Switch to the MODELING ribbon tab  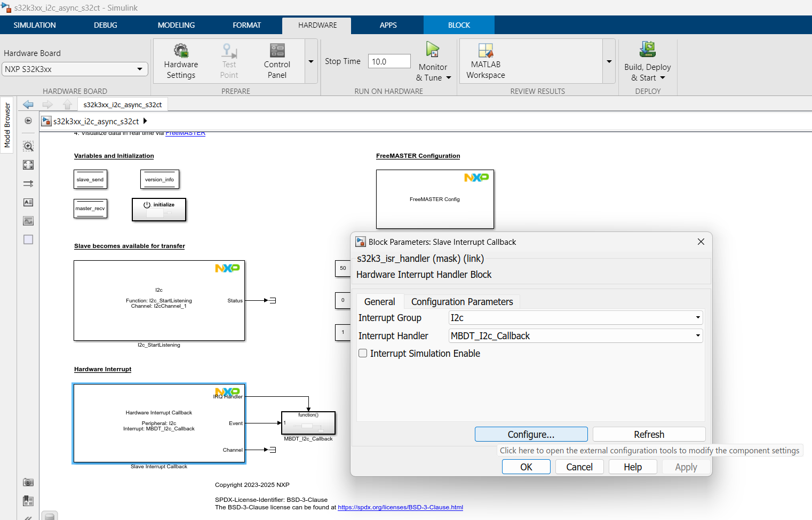176,25
